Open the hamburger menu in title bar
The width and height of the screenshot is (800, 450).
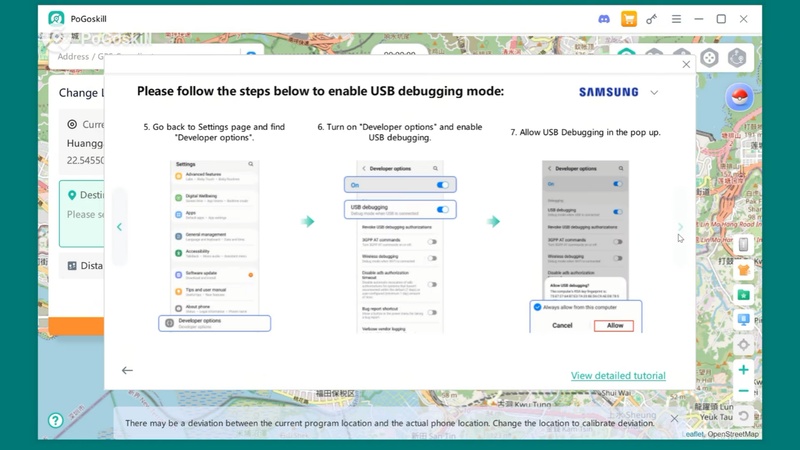tap(676, 19)
